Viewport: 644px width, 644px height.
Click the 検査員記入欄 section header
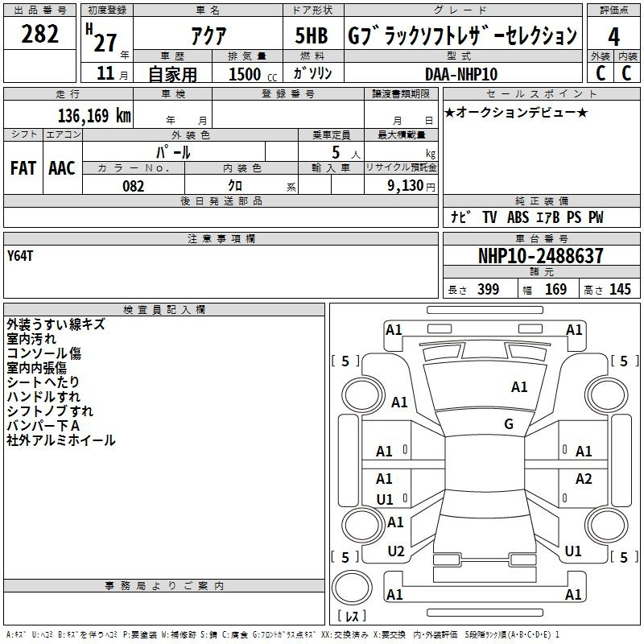(164, 310)
